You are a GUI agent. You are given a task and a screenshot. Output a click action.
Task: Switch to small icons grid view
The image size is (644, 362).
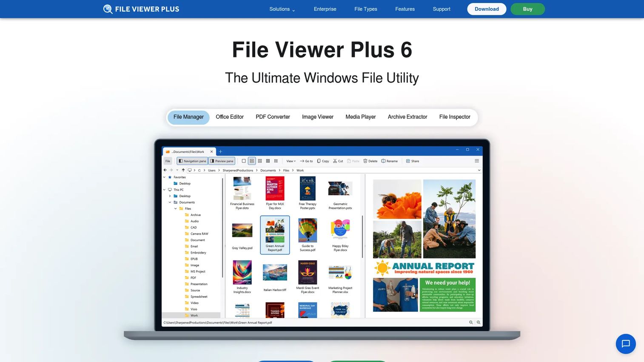click(x=268, y=161)
